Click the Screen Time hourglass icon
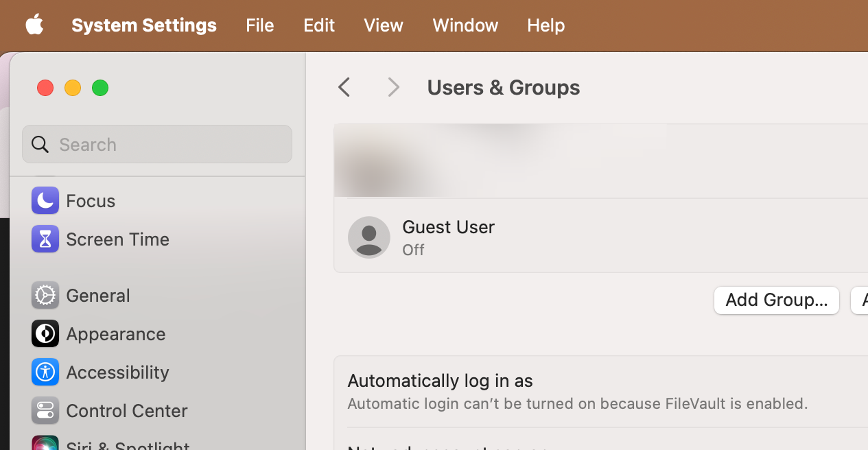Image resolution: width=868 pixels, height=450 pixels. [x=45, y=239]
